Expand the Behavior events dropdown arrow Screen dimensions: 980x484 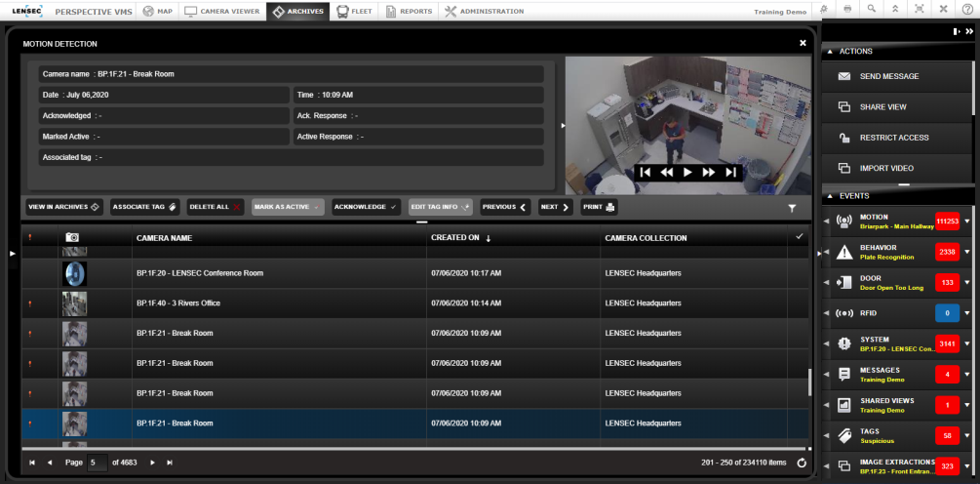coord(967,252)
